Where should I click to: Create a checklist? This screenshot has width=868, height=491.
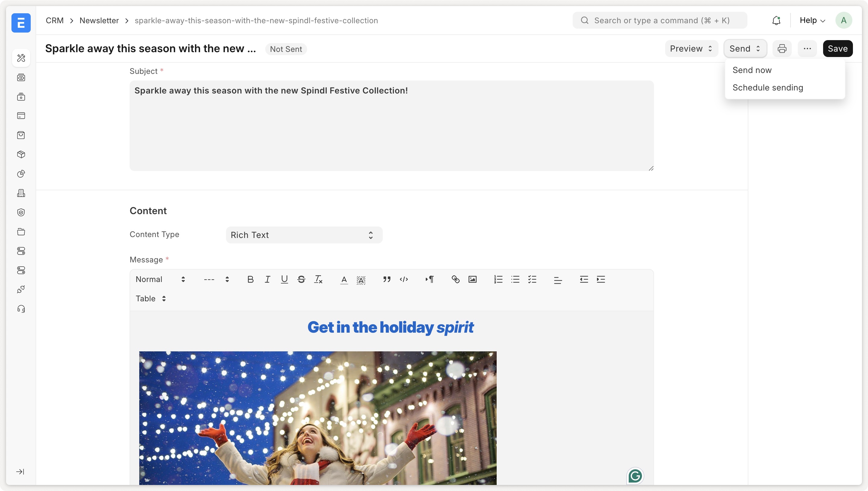coord(532,279)
